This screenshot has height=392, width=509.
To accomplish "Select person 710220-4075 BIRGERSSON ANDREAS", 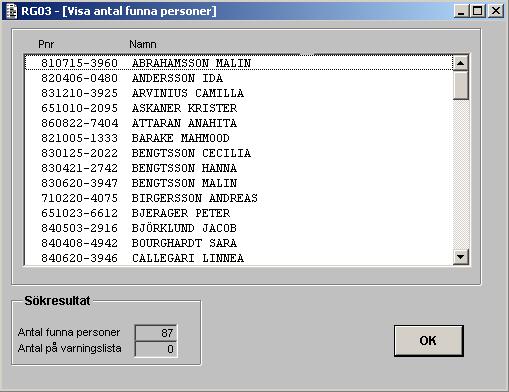I will coord(239,198).
